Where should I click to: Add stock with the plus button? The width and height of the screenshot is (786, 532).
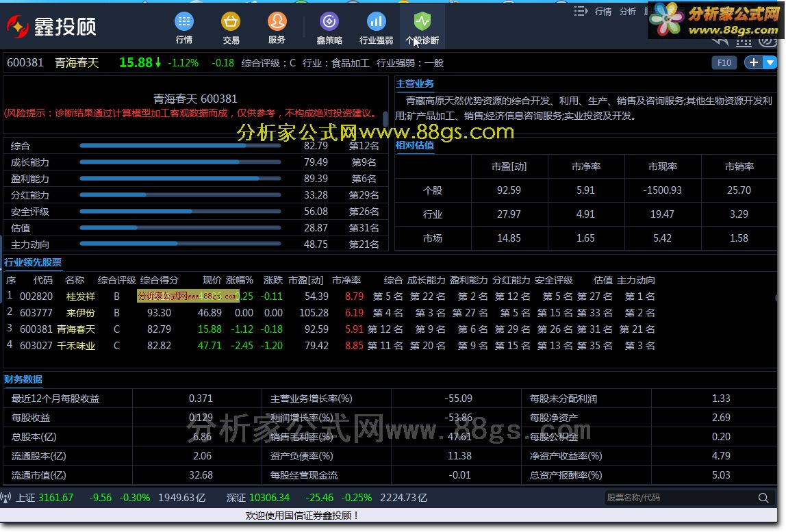753,63
